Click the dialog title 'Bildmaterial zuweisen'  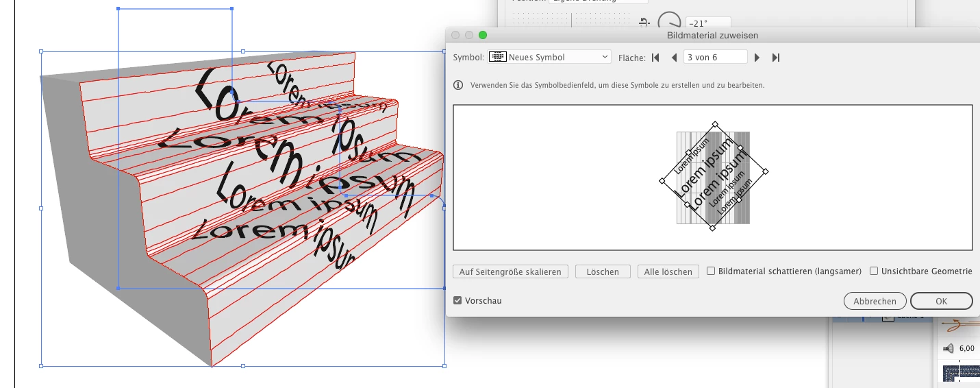(x=712, y=35)
